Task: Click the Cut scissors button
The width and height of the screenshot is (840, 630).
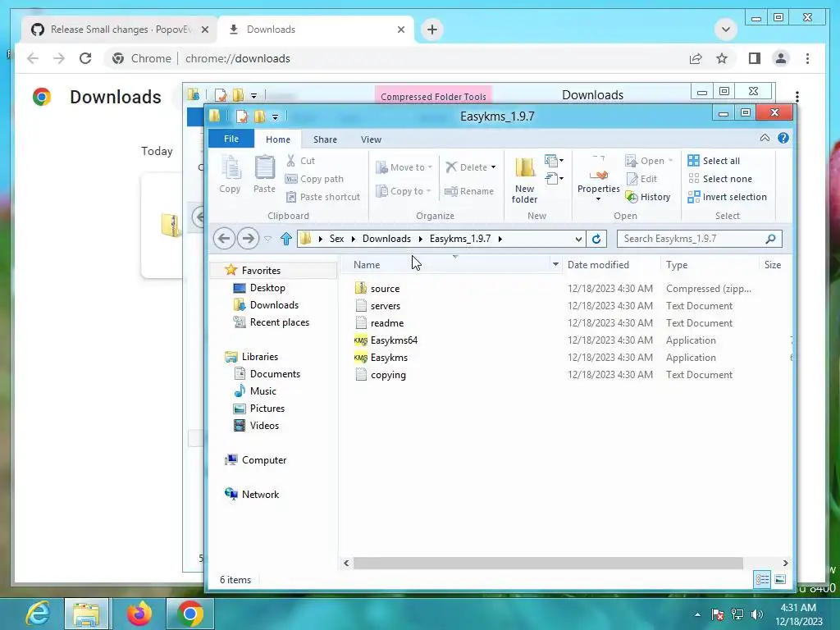Action: [300, 161]
